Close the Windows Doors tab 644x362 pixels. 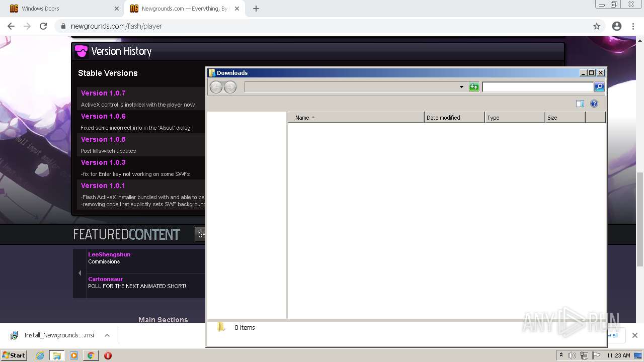(x=117, y=9)
